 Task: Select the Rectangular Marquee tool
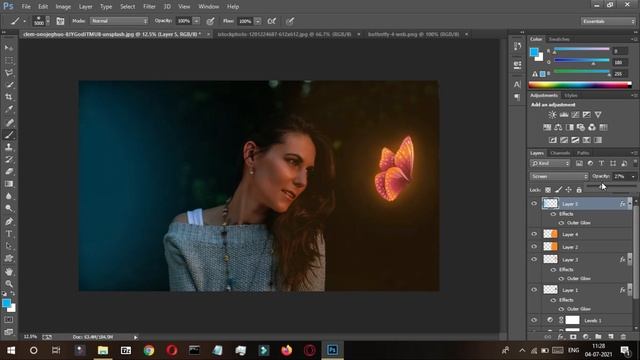click(9, 60)
